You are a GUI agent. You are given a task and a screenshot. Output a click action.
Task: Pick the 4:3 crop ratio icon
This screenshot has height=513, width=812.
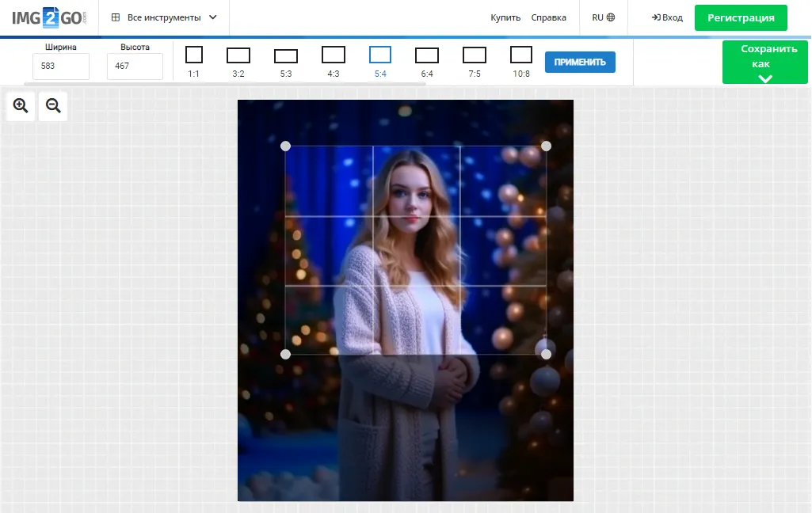334,55
